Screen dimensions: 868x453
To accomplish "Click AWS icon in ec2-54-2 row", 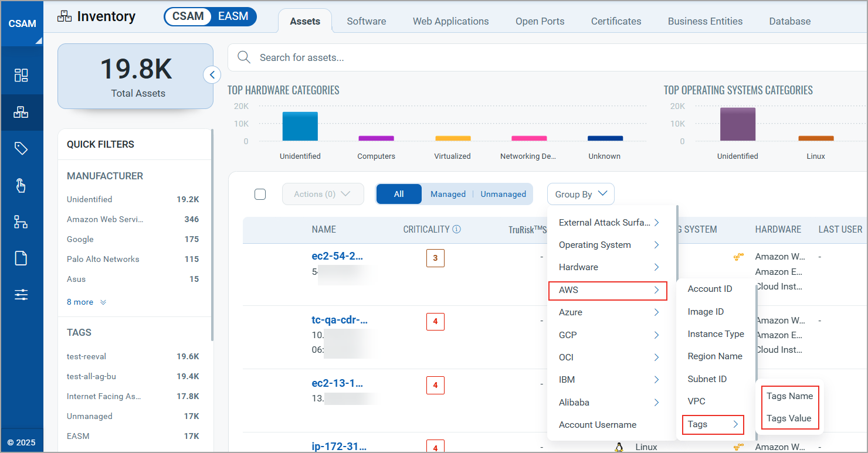I will [x=738, y=257].
